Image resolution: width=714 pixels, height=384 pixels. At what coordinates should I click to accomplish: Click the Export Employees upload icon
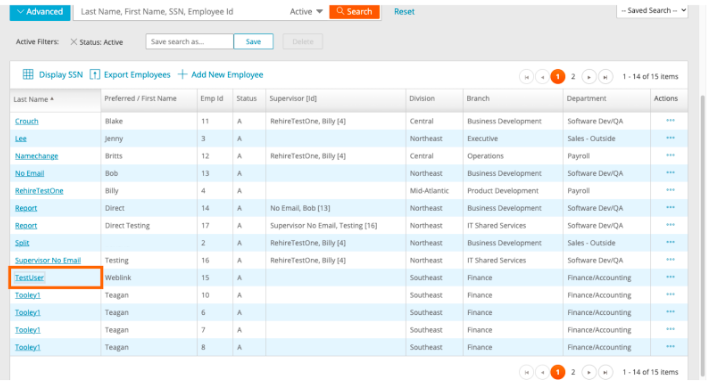(95, 74)
